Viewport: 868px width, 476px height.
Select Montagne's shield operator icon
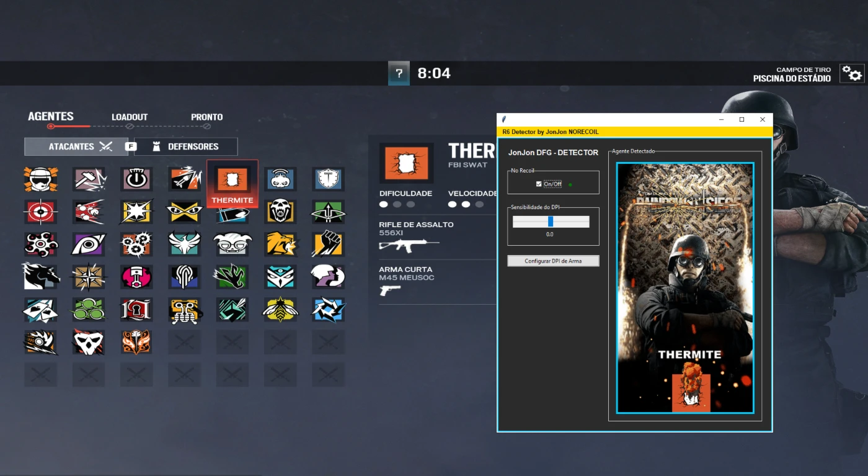point(328,179)
